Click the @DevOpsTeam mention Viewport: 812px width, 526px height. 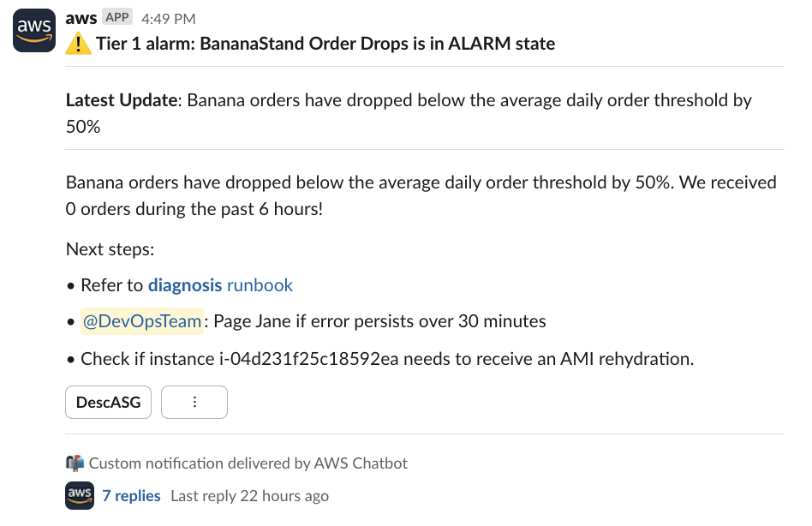coord(141,320)
